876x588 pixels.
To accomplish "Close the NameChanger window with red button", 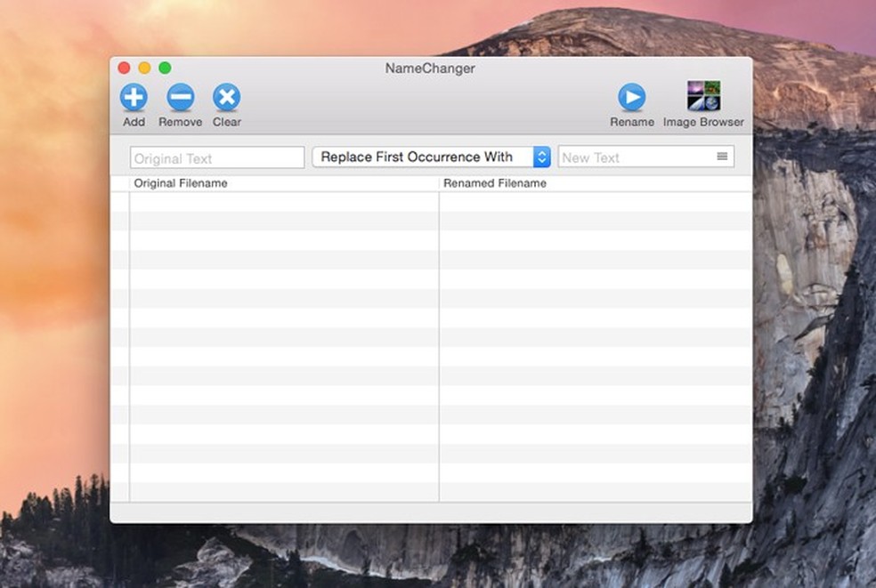I will click(x=124, y=68).
